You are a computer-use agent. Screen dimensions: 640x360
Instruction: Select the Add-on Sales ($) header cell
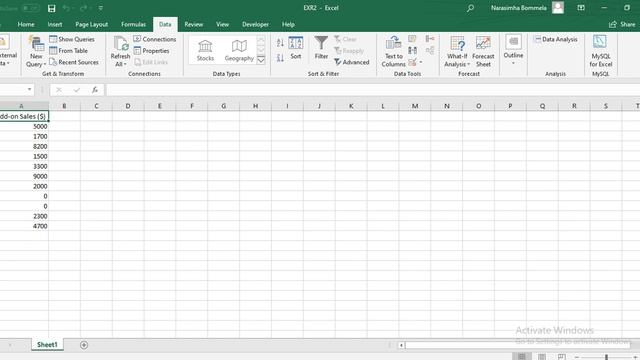(x=24, y=116)
